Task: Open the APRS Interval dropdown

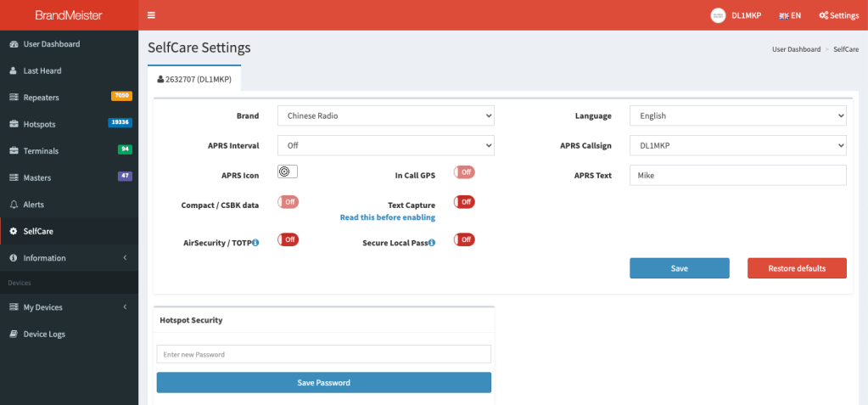Action: tap(385, 146)
